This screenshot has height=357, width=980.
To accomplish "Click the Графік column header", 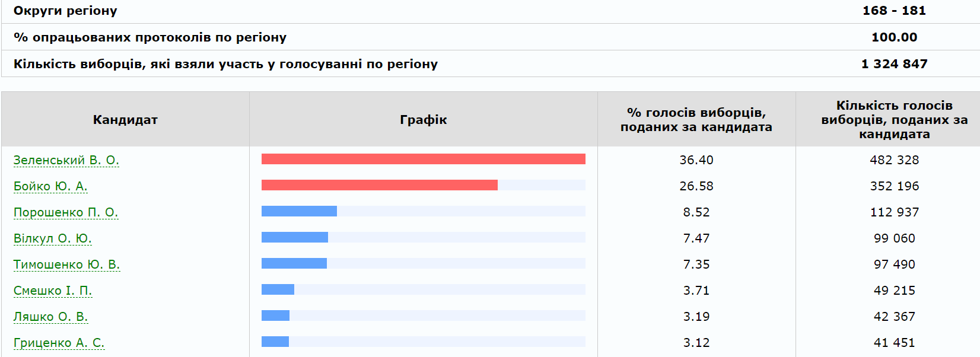I will (423, 120).
